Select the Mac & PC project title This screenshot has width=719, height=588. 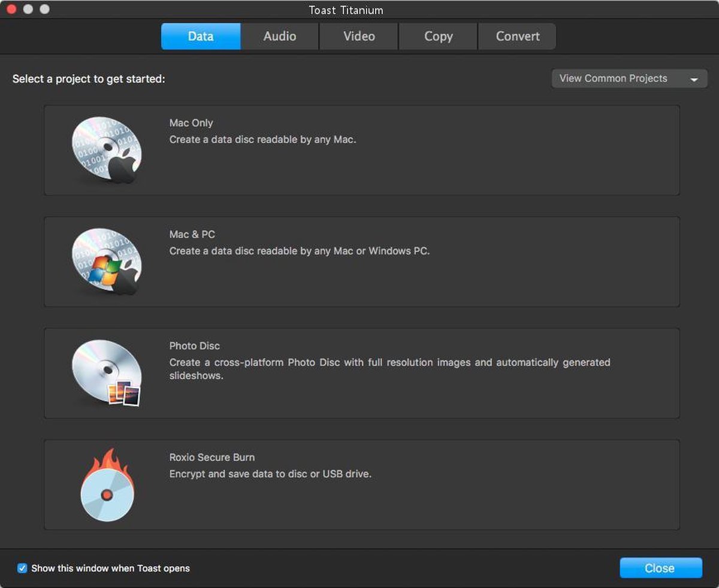point(192,234)
